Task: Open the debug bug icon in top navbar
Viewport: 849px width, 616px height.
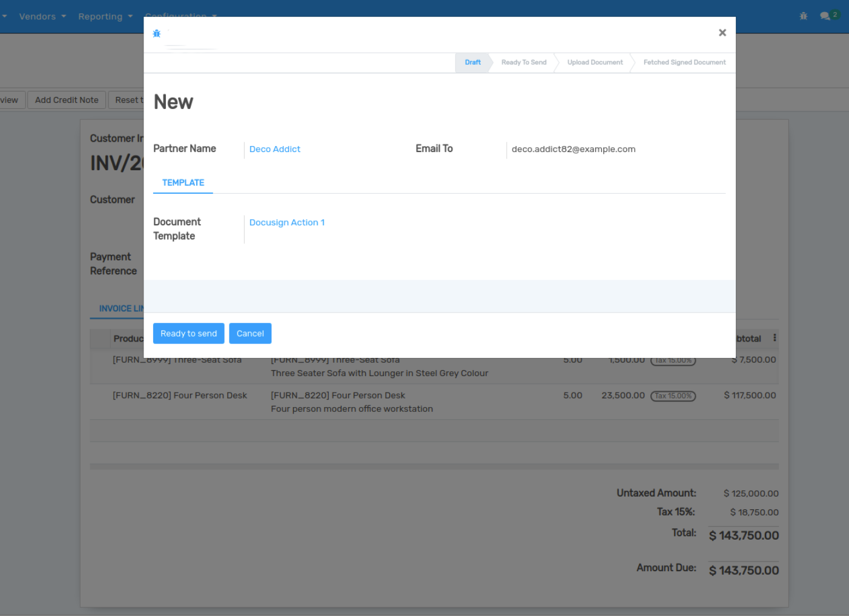Action: tap(803, 16)
